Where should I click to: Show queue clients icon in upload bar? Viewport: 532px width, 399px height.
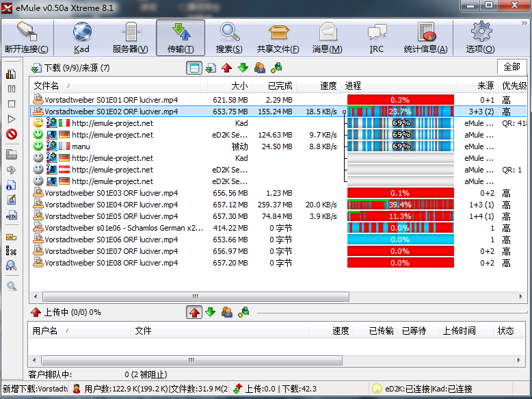[227, 312]
